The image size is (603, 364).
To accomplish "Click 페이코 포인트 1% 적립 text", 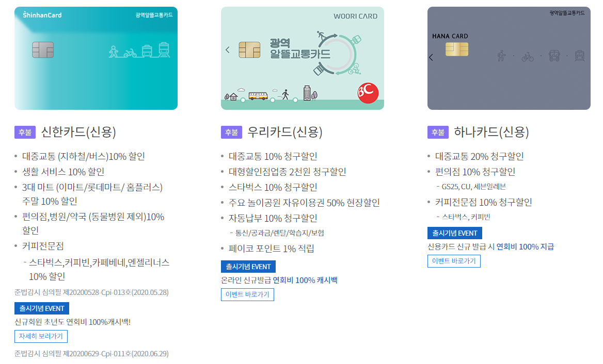I will point(272,249).
